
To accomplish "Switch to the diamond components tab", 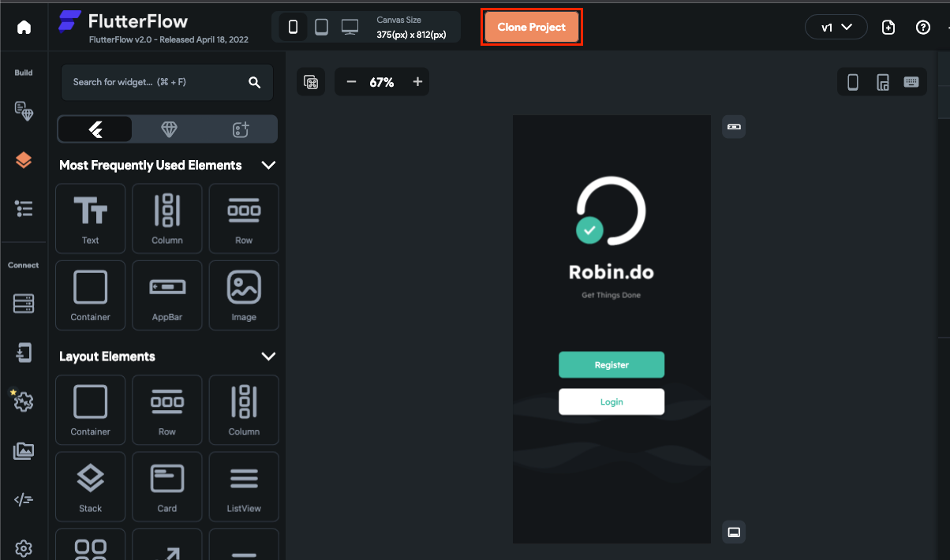I will (x=169, y=129).
